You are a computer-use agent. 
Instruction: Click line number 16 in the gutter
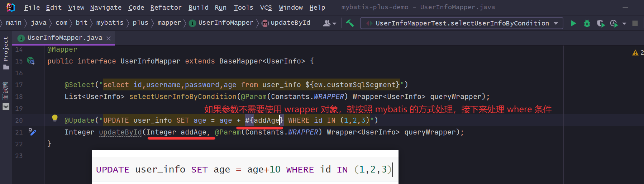[x=19, y=73]
